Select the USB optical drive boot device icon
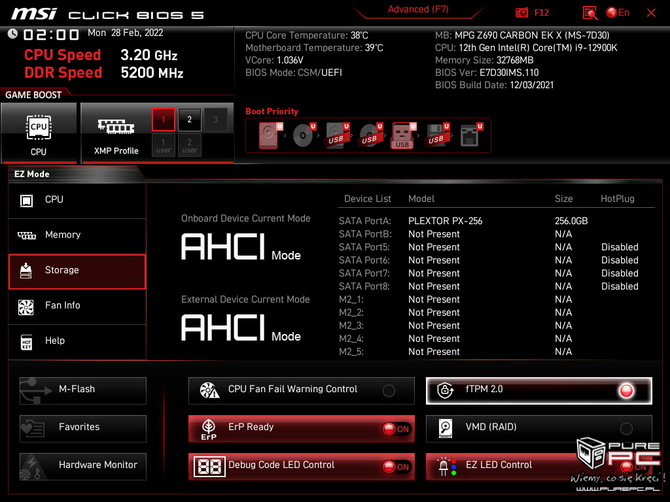This screenshot has height=502, width=670. (370, 135)
